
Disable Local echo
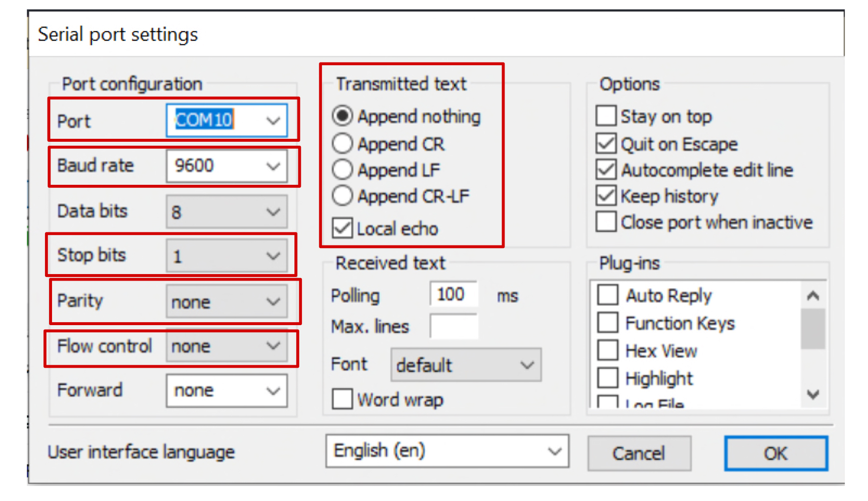342,228
